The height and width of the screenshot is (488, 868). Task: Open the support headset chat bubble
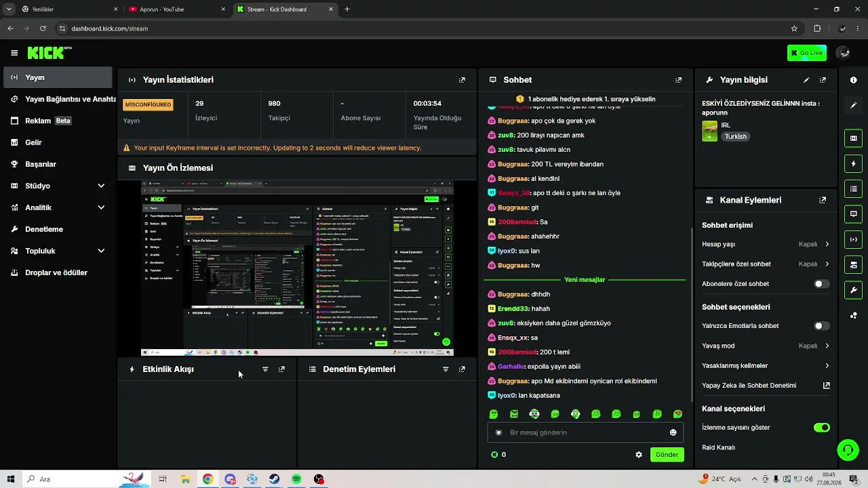pyautogui.click(x=847, y=449)
